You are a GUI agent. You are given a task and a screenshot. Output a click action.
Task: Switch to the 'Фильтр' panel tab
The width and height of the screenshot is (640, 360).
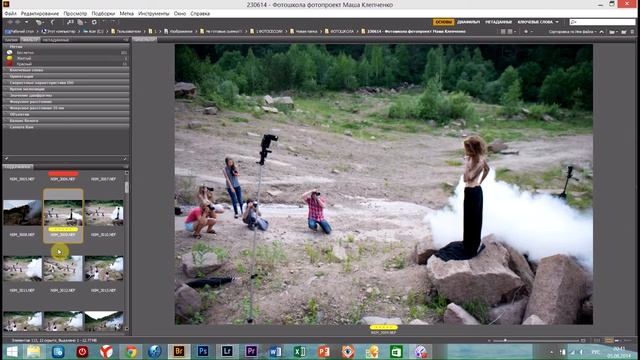(30, 40)
